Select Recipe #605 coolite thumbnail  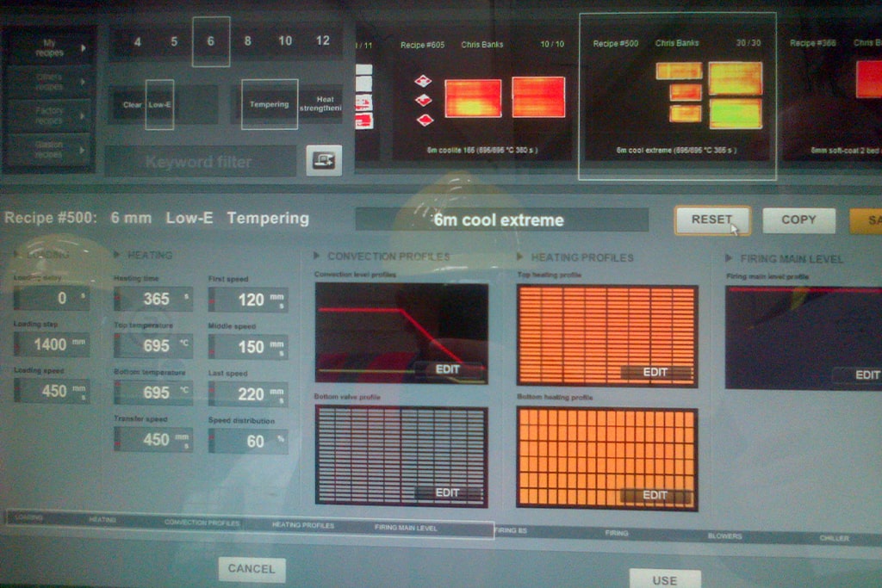482,97
